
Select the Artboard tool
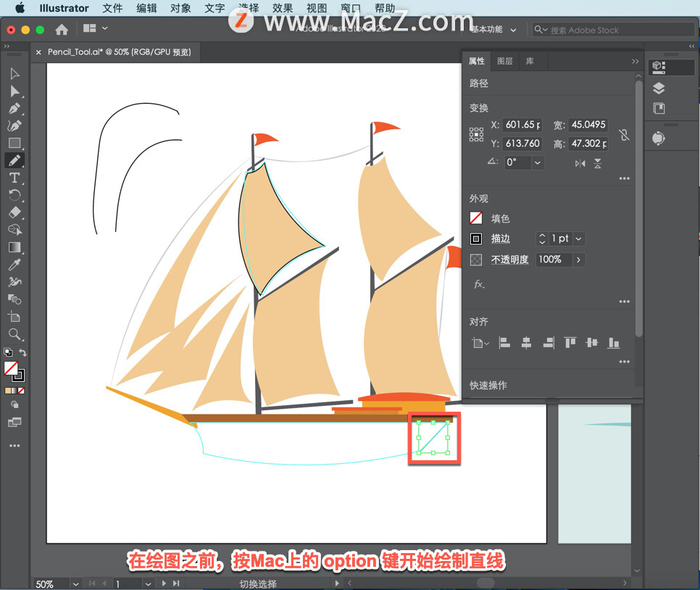pos(14,317)
